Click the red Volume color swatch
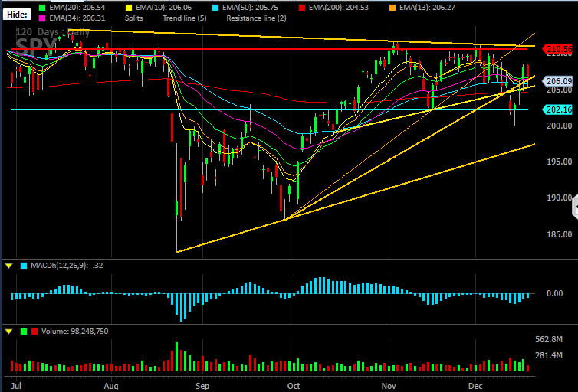Screen dimensions: 578x392 click(x=34, y=332)
